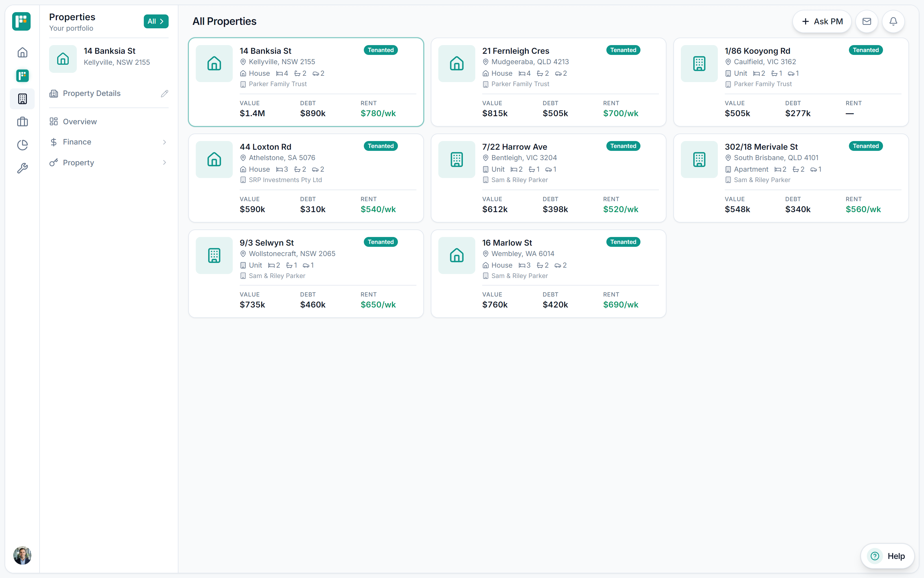Open the Property menu item
Screen dimensions: 924x578
click(109, 162)
